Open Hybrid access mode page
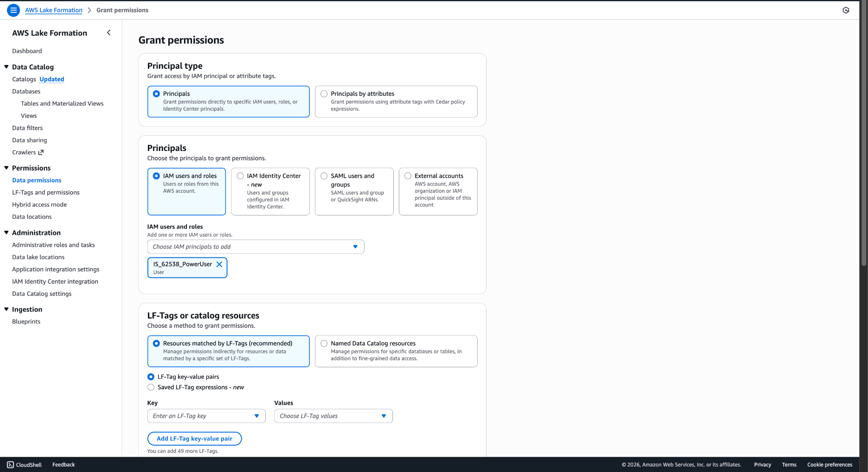Screen dimensions: 868x472 pos(39,205)
